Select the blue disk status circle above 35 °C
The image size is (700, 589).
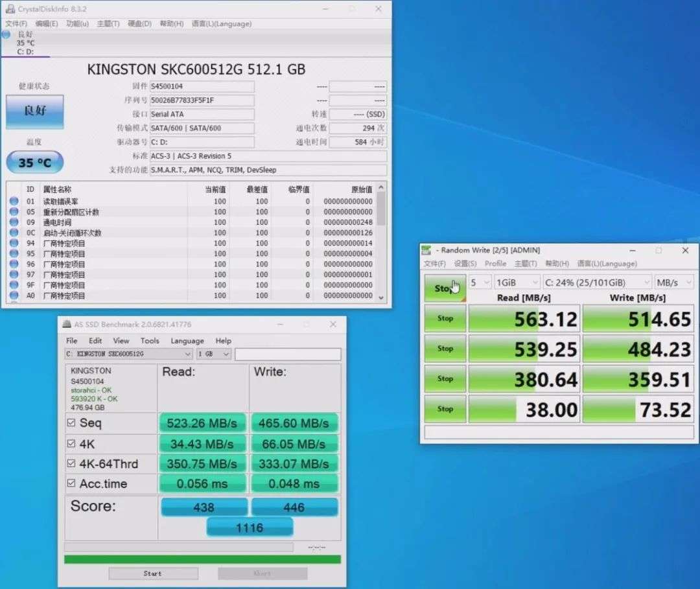(6, 34)
